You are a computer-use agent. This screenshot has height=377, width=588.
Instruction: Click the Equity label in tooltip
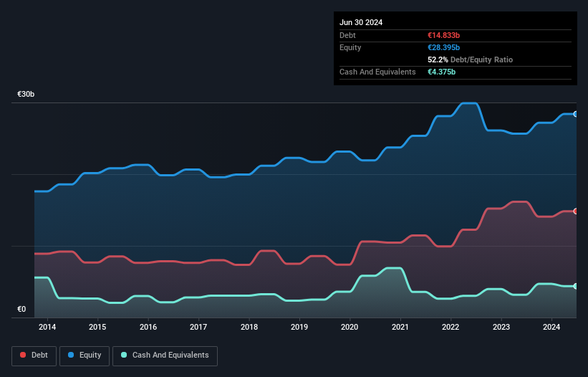click(350, 47)
